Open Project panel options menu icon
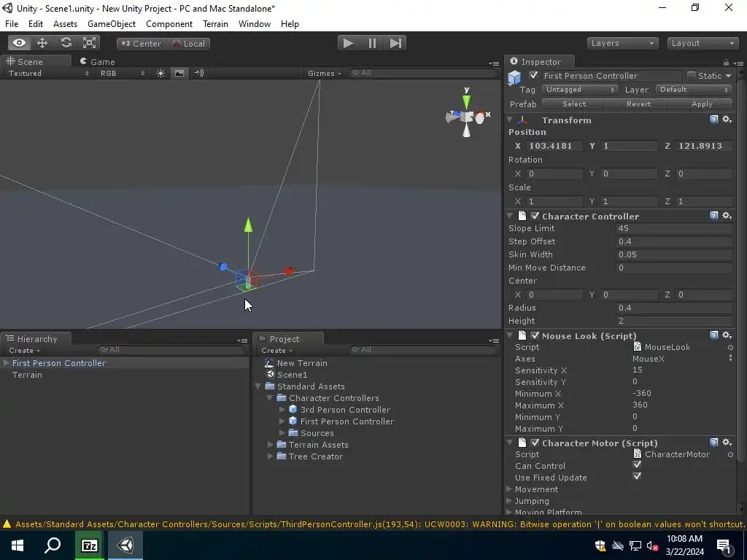 (494, 341)
